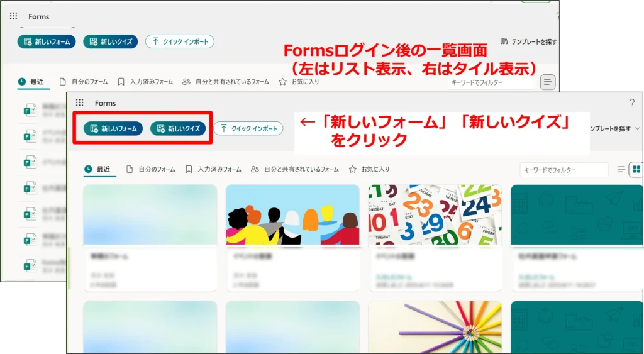Open 自分と共有されているフォーム in the back window
The image size is (644, 354).
226,82
